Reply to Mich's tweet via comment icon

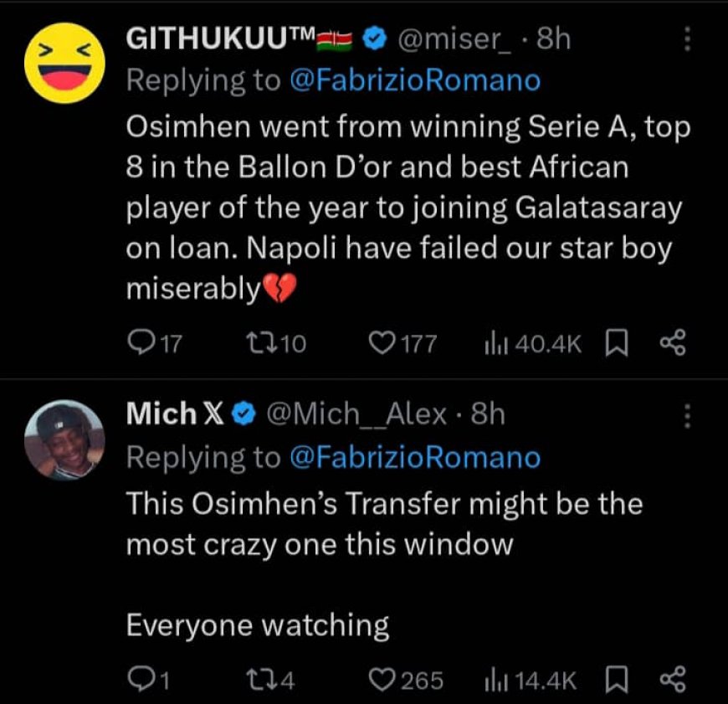point(137,679)
